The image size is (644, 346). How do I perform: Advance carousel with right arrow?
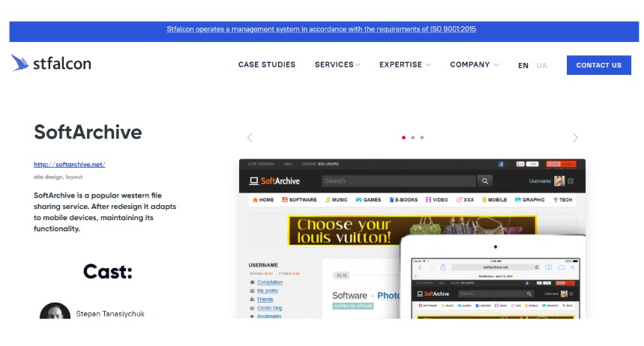click(x=575, y=138)
